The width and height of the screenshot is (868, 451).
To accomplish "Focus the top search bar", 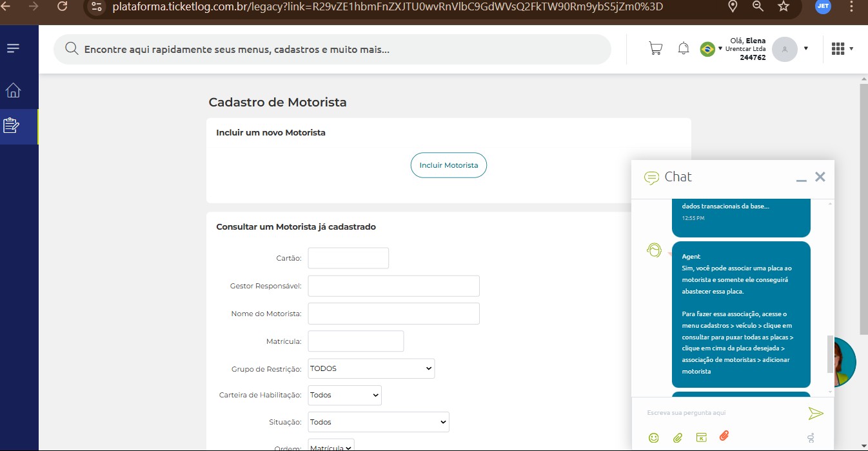I will [x=332, y=49].
